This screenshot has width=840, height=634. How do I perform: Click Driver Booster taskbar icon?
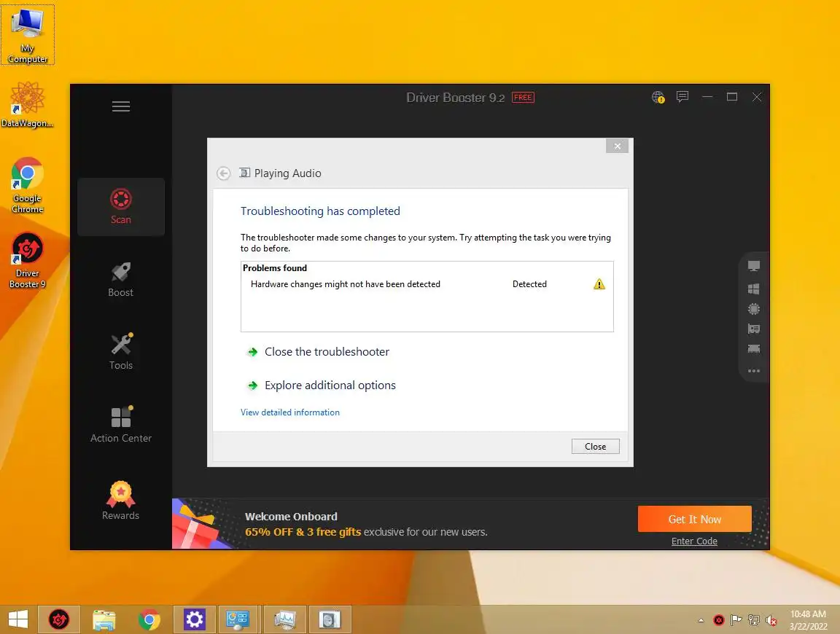[x=59, y=619]
